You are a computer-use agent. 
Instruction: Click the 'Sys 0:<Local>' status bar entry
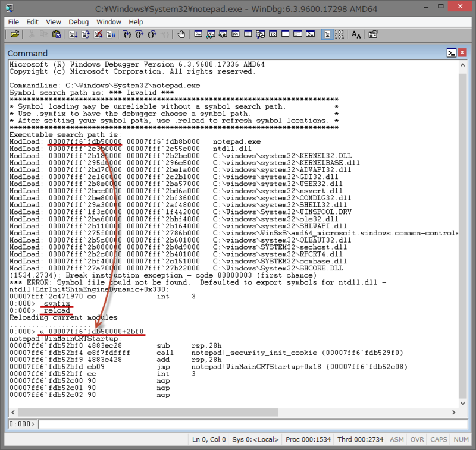(255, 439)
